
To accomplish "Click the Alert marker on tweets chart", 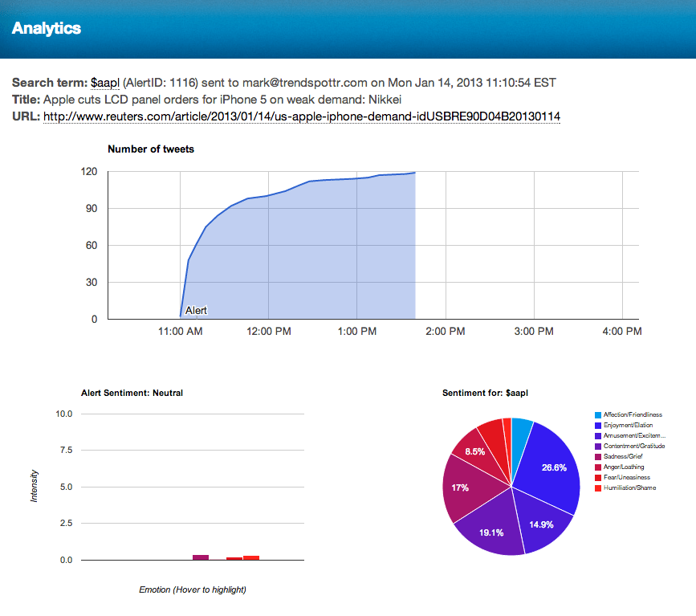I will click(196, 310).
